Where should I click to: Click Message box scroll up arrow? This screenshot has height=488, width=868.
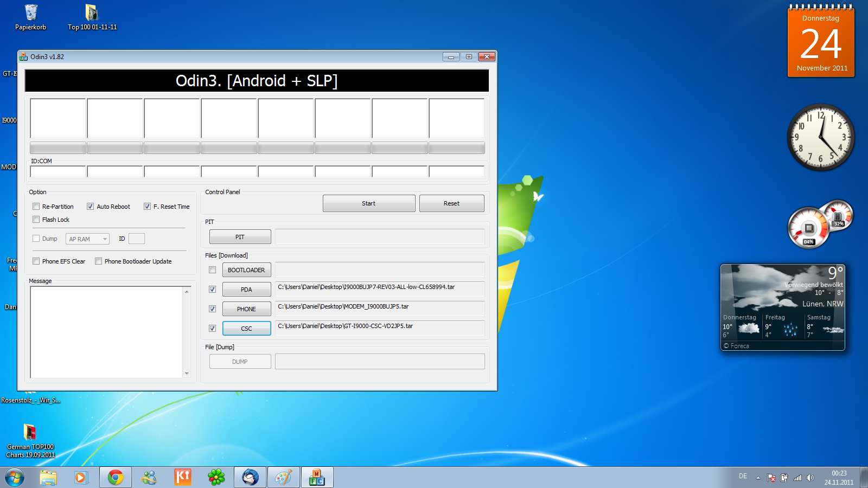pyautogui.click(x=187, y=291)
